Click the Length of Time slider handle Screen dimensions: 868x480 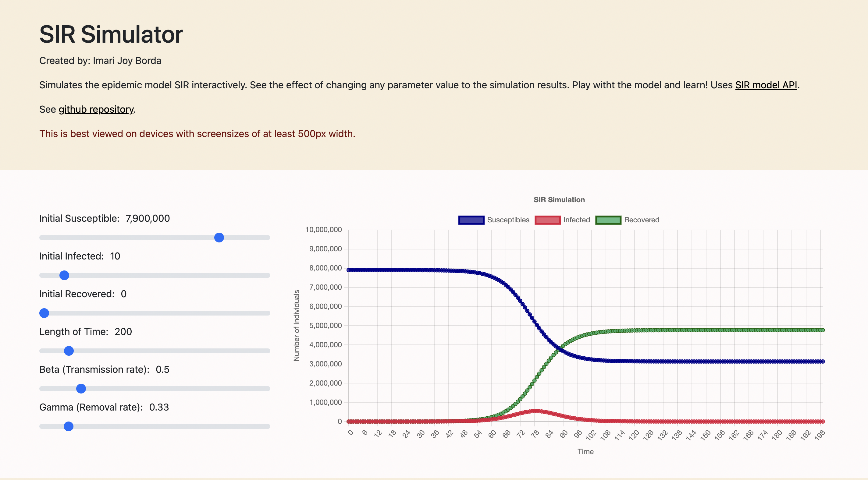69,351
